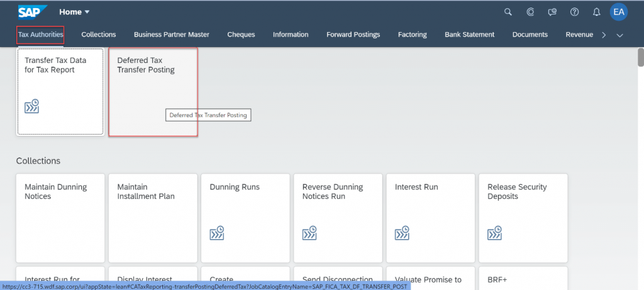
Task: Click the job icon on Dunning Runs tile
Action: point(217,233)
